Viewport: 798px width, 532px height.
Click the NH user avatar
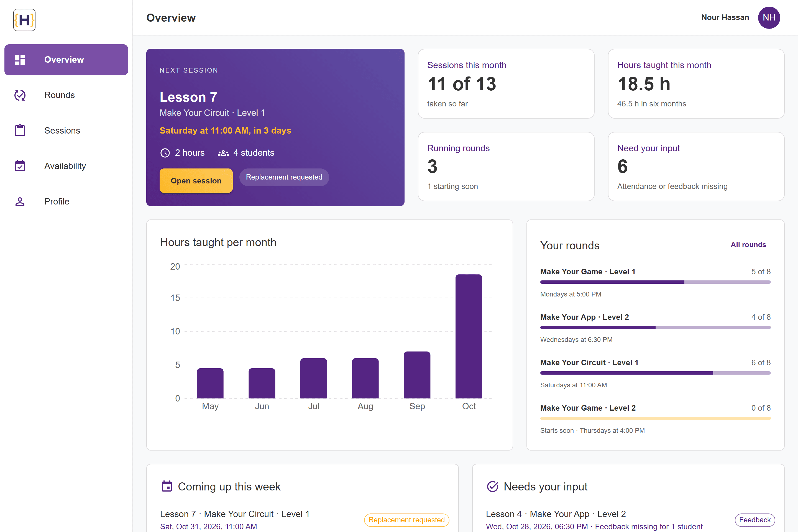[769, 18]
